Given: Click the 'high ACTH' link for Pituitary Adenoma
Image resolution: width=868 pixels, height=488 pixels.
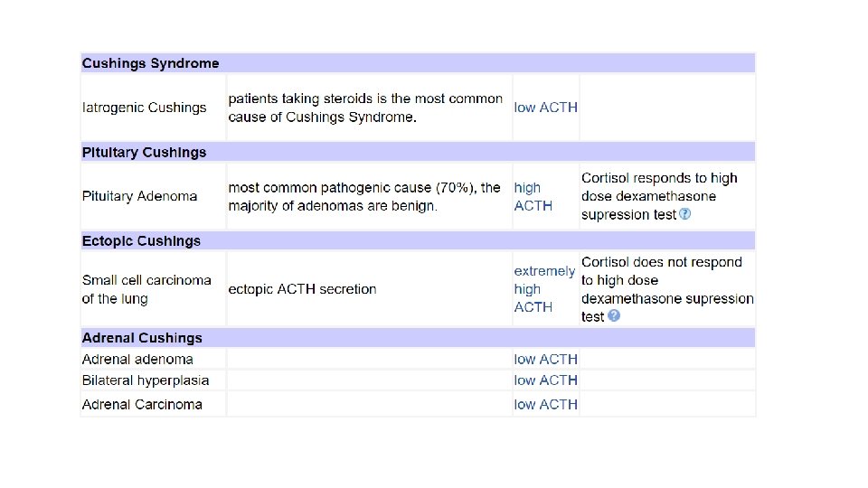Looking at the screenshot, I should 533,197.
